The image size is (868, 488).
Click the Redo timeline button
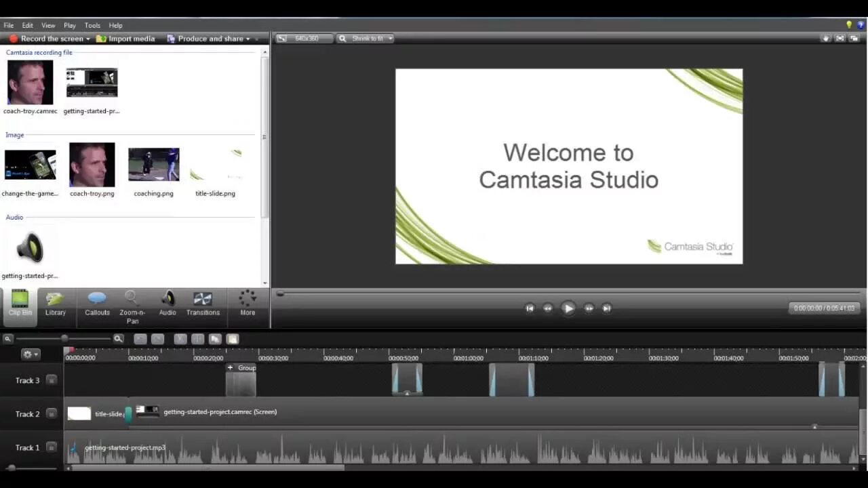157,339
